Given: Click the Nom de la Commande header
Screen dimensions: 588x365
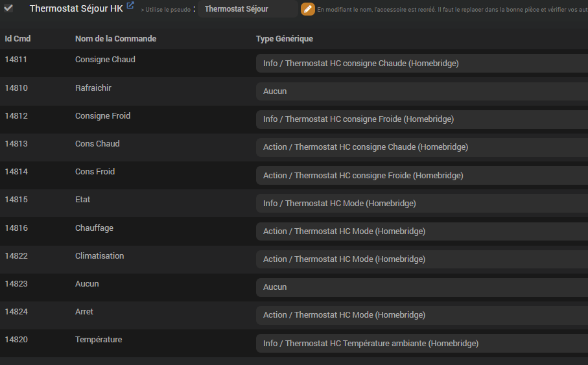Looking at the screenshot, I should point(115,39).
